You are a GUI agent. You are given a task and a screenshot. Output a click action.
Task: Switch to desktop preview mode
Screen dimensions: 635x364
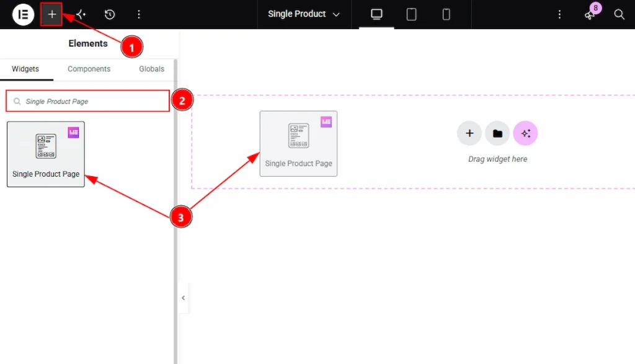pos(376,15)
